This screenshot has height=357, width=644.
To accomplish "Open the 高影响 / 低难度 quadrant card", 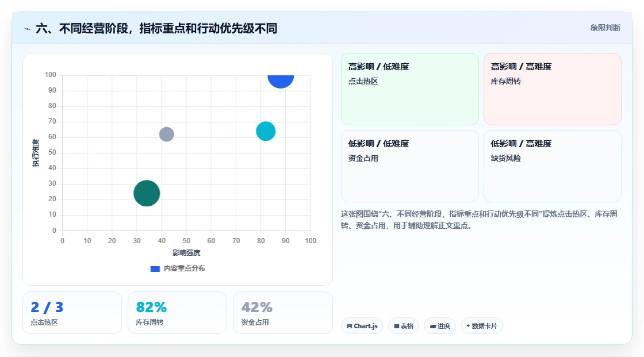I will [410, 89].
